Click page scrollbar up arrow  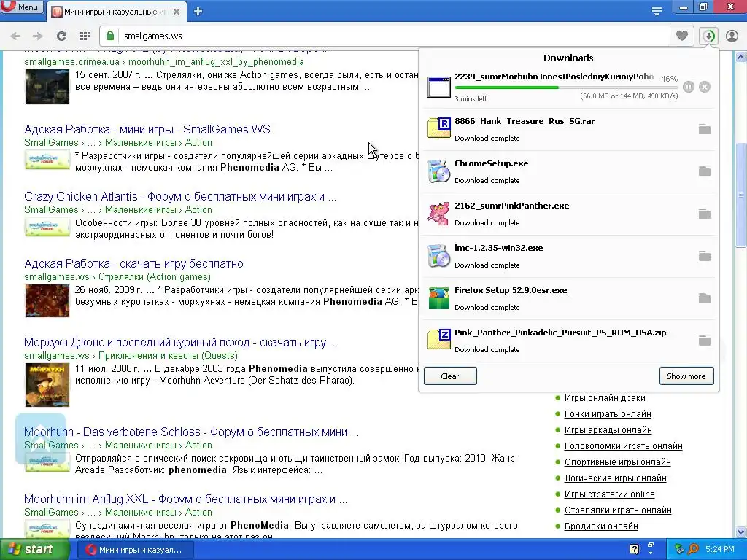point(741,57)
